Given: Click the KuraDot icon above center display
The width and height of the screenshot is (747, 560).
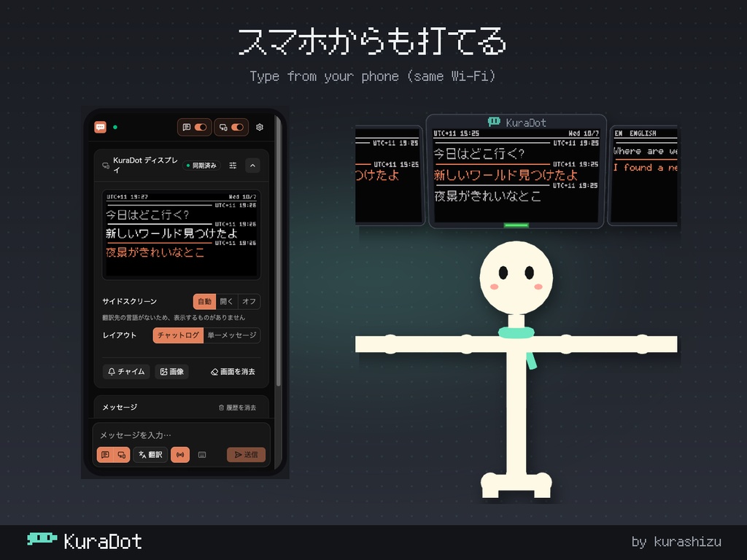Looking at the screenshot, I should coord(494,122).
